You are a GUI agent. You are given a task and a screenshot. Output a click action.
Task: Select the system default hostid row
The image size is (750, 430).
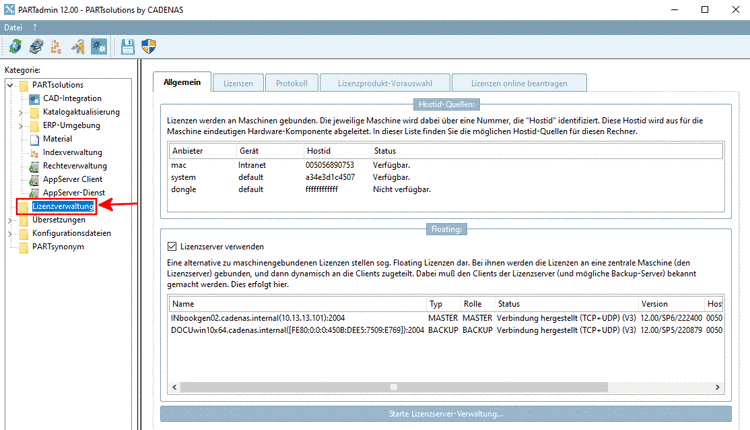[x=446, y=177]
